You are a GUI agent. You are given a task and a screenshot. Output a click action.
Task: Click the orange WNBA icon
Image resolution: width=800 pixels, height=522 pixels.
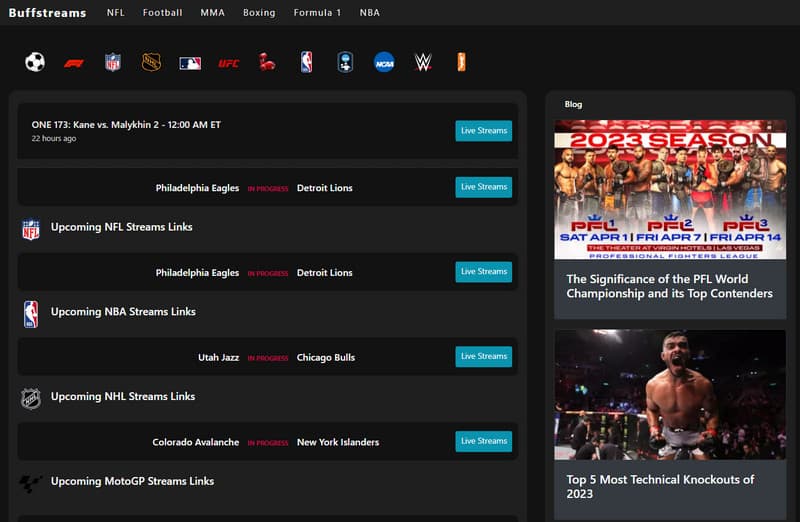pyautogui.click(x=461, y=62)
